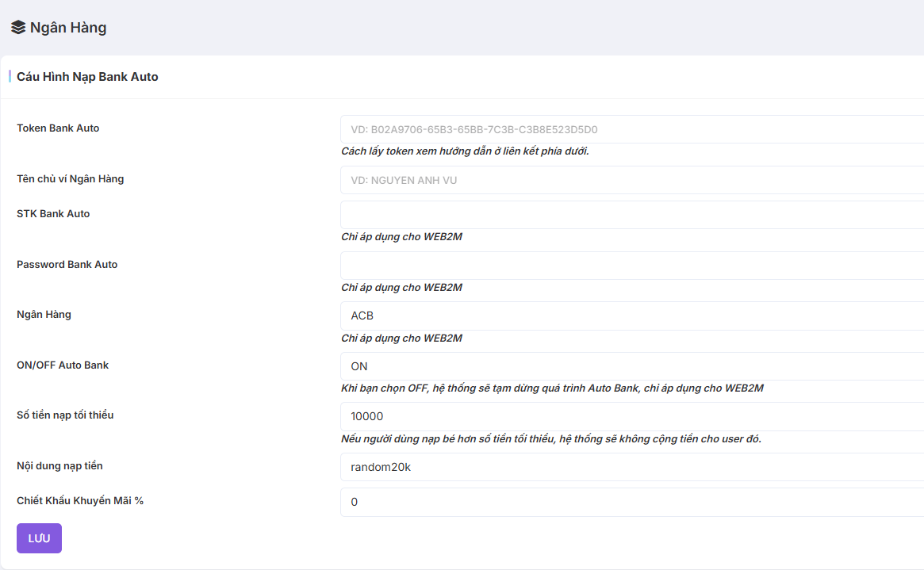Click the hint about choosing OFF for Auto Bank
This screenshot has width=924, height=570.
pyautogui.click(x=552, y=388)
